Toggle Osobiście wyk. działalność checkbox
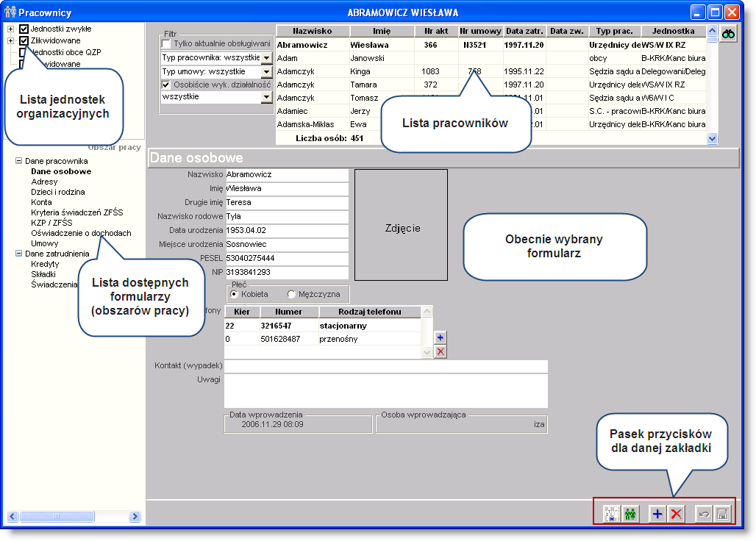Screen dimensions: 756x541 (166, 85)
